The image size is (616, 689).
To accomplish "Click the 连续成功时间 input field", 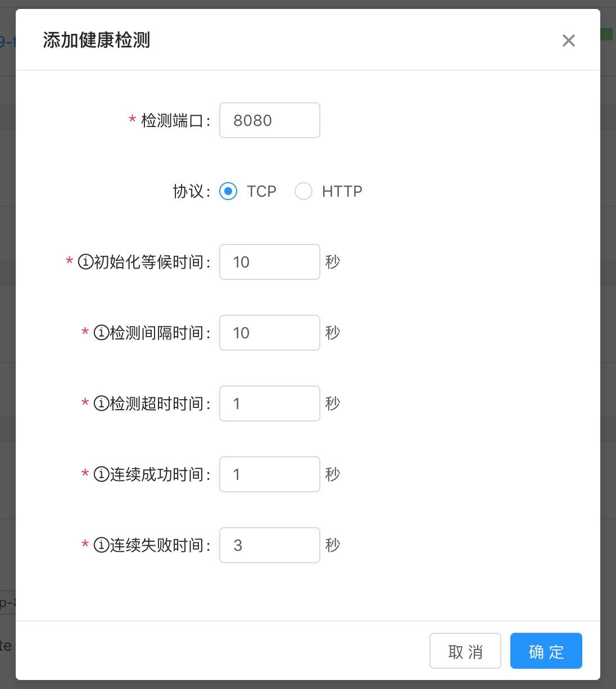I will tap(269, 474).
